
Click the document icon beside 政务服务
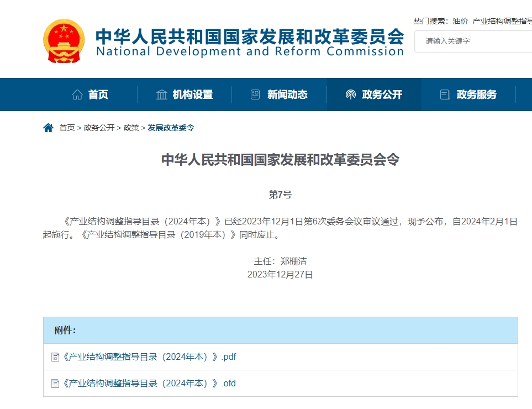click(445, 95)
